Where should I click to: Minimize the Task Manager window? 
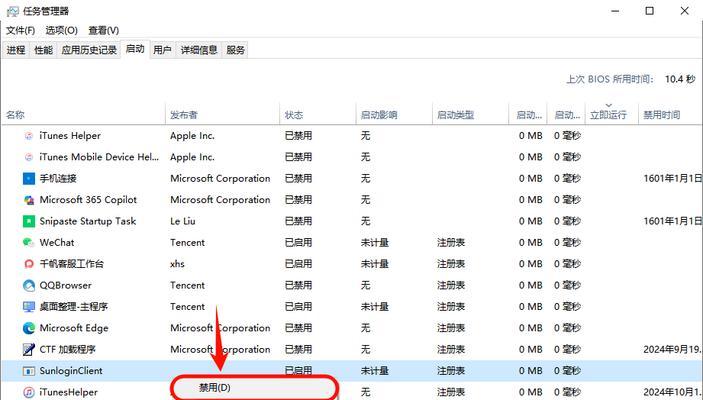pyautogui.click(x=615, y=11)
